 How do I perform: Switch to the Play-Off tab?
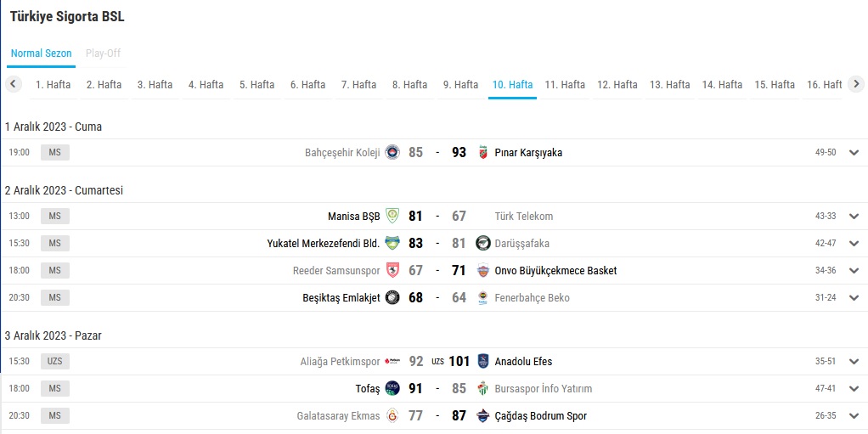click(x=103, y=54)
